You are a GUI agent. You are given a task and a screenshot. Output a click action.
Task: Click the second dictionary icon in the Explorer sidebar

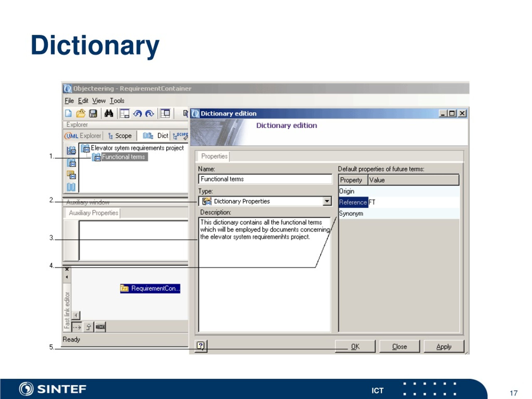pos(71,163)
